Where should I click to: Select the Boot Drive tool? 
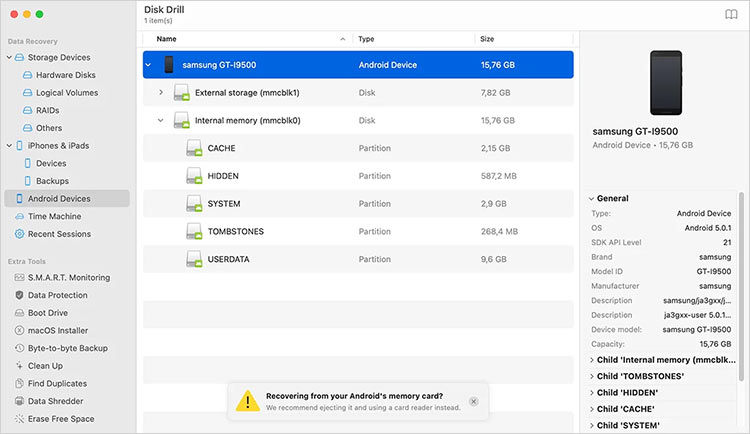[x=48, y=312]
